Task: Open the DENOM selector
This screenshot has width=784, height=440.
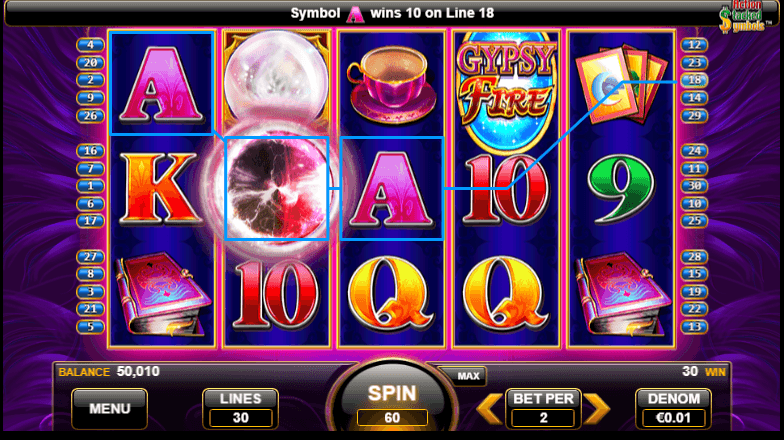Action: click(674, 409)
